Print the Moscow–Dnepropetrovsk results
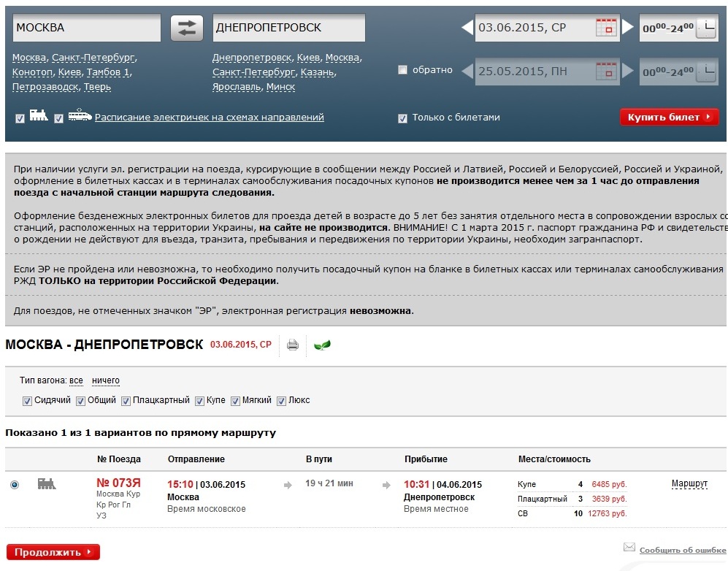 (293, 345)
